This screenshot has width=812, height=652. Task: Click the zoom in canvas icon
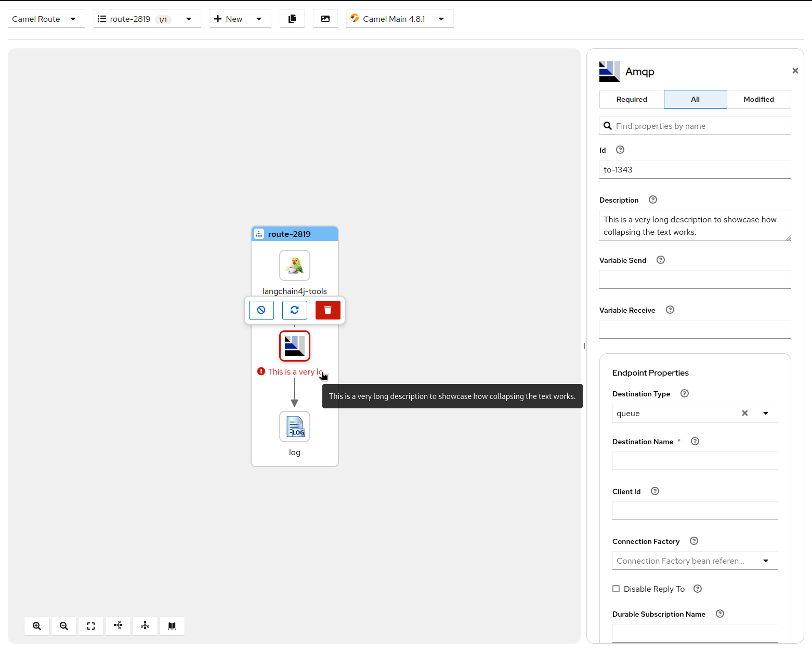[x=37, y=626]
